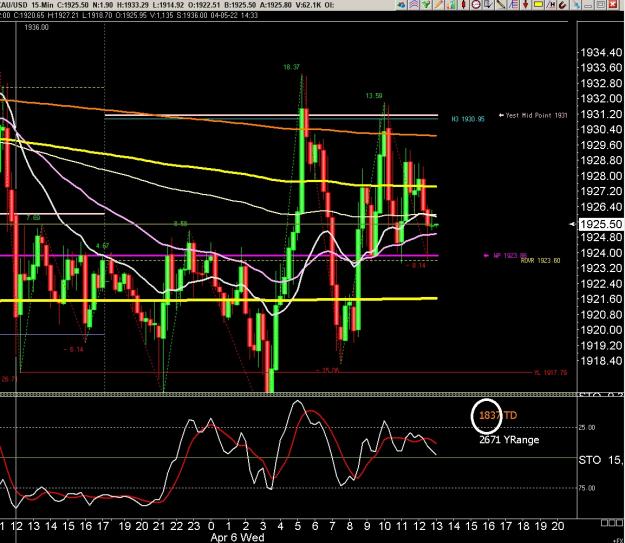Click the blue cloud icon in the chart toolbar
Screen dimensions: 625x543
tap(401, 5)
